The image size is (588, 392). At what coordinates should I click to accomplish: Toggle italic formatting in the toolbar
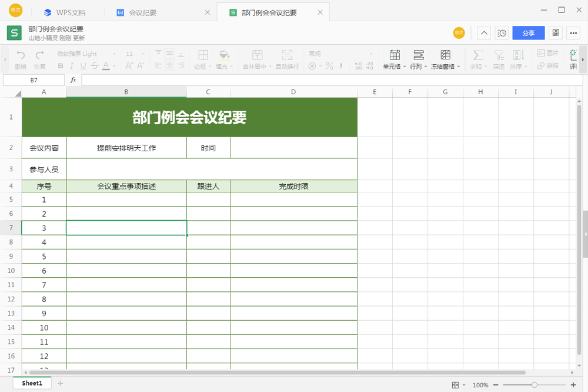[72, 65]
